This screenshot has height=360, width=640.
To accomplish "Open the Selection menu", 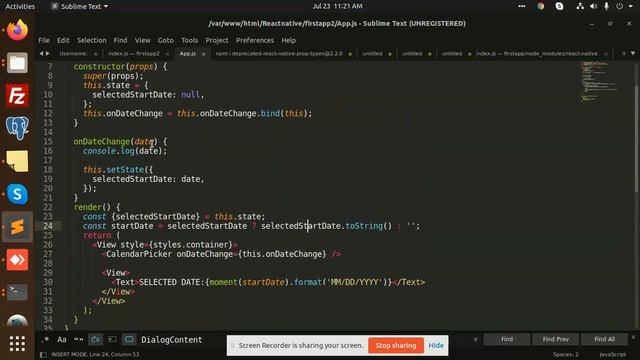I will click(92, 40).
